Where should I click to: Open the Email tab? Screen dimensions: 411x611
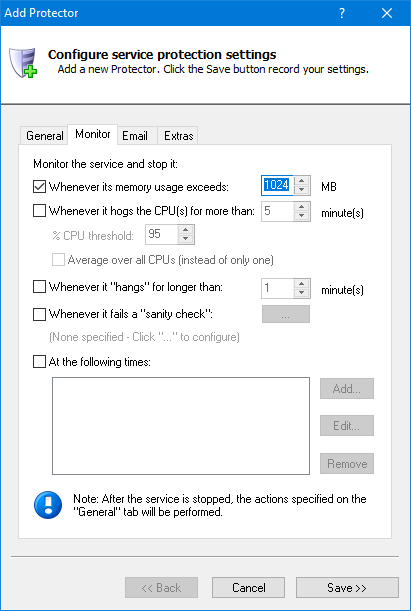click(135, 136)
